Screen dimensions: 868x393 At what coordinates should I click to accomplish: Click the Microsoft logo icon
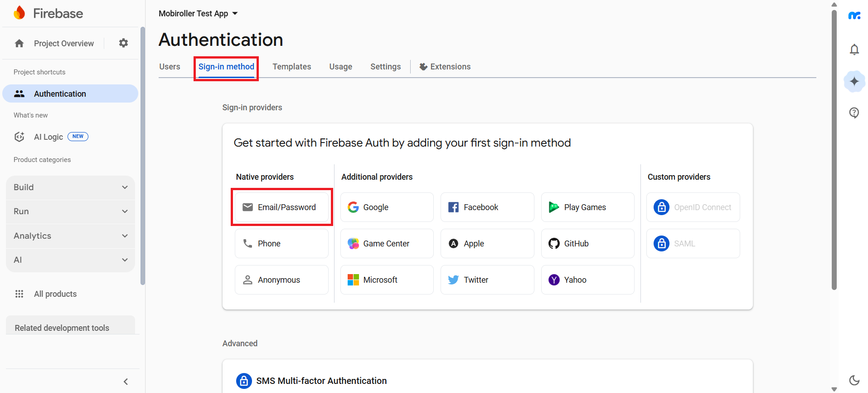click(x=353, y=280)
